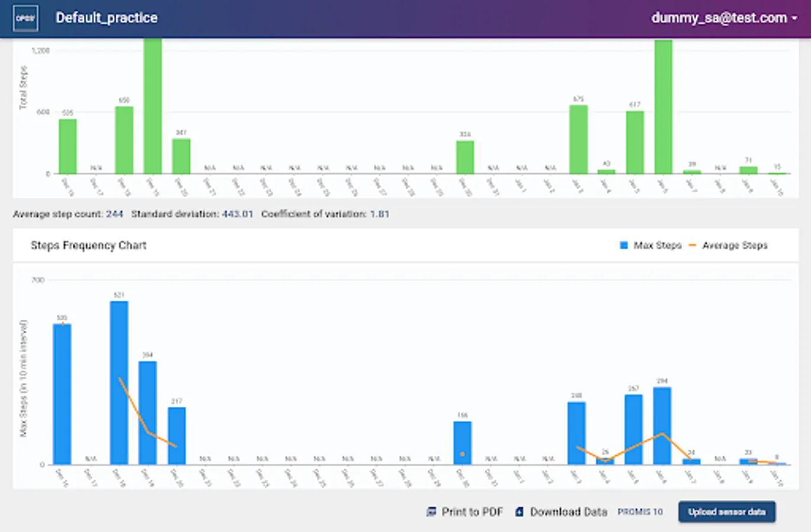Click the orange Average Steps legend marker
811x532 pixels.
(693, 245)
